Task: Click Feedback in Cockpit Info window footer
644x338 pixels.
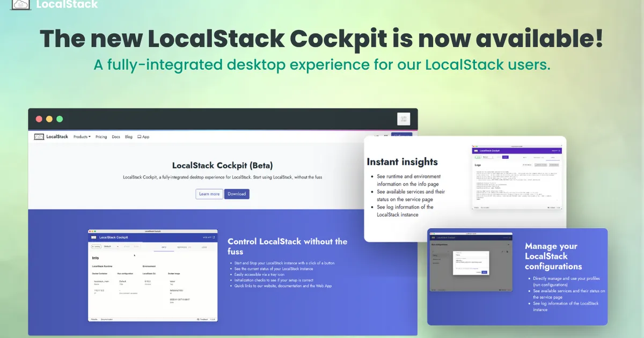Action: click(x=203, y=319)
